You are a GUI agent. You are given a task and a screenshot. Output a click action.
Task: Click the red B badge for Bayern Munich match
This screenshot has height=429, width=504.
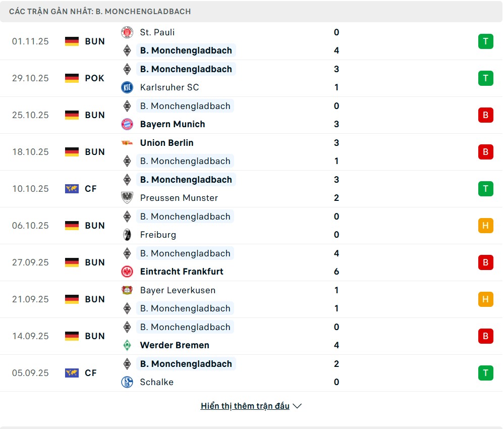pyautogui.click(x=485, y=115)
